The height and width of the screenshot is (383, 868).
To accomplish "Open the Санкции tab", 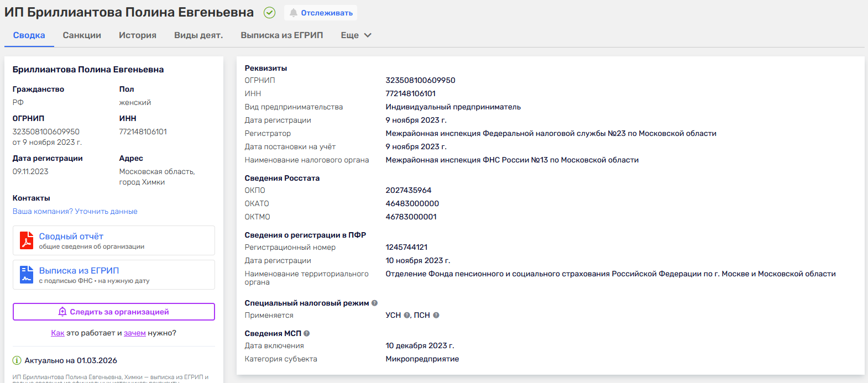I will click(x=82, y=35).
